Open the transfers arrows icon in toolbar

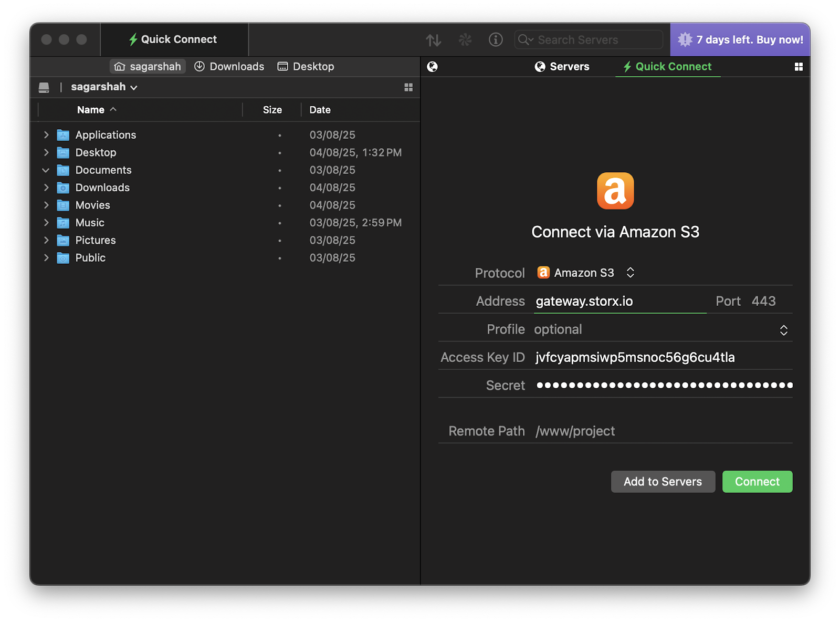click(433, 40)
